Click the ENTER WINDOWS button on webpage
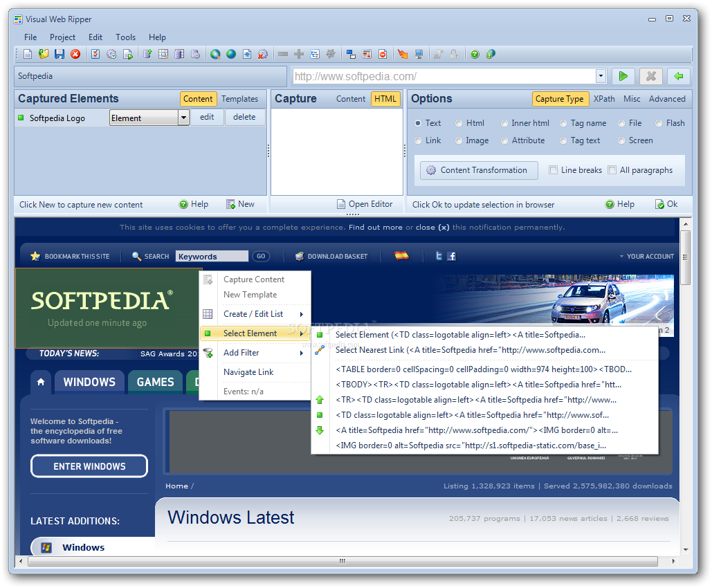 tap(89, 466)
